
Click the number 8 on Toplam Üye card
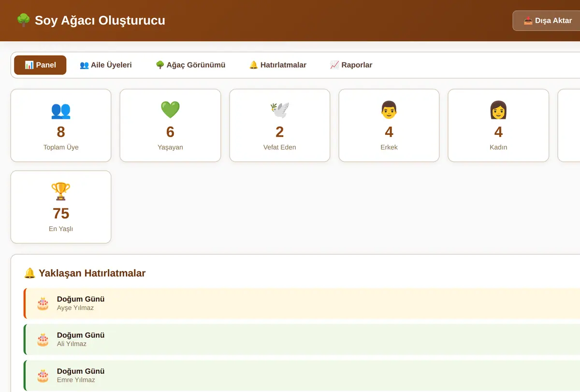pyautogui.click(x=61, y=132)
